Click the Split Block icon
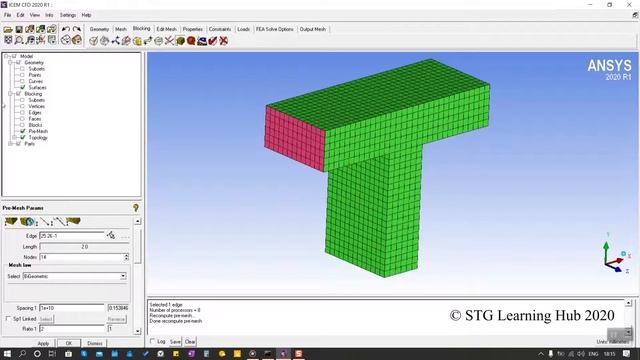 click(x=104, y=41)
